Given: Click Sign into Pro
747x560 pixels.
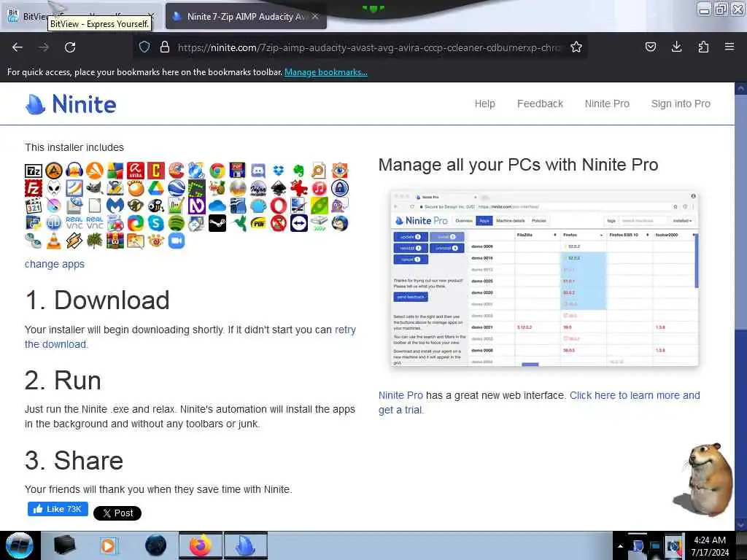Looking at the screenshot, I should pos(681,104).
